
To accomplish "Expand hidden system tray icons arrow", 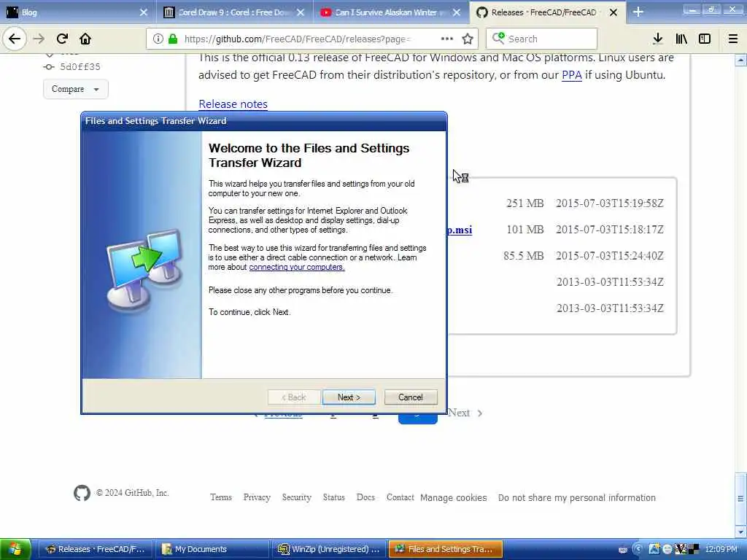I will [x=638, y=549].
